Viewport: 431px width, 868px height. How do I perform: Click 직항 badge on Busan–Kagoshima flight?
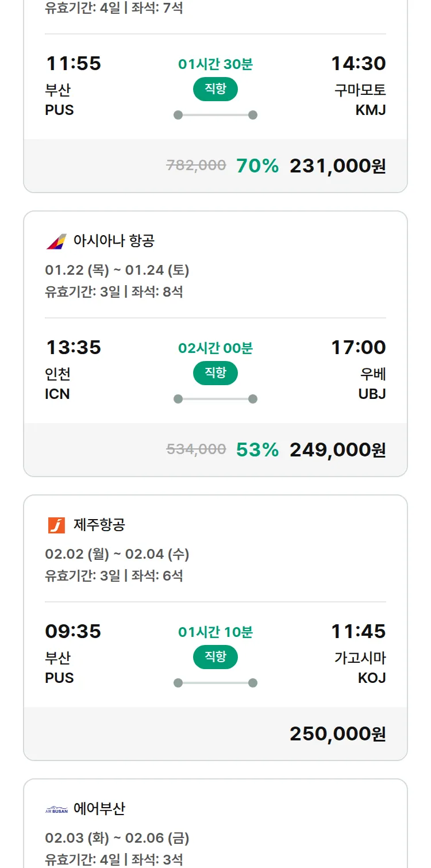point(215,657)
